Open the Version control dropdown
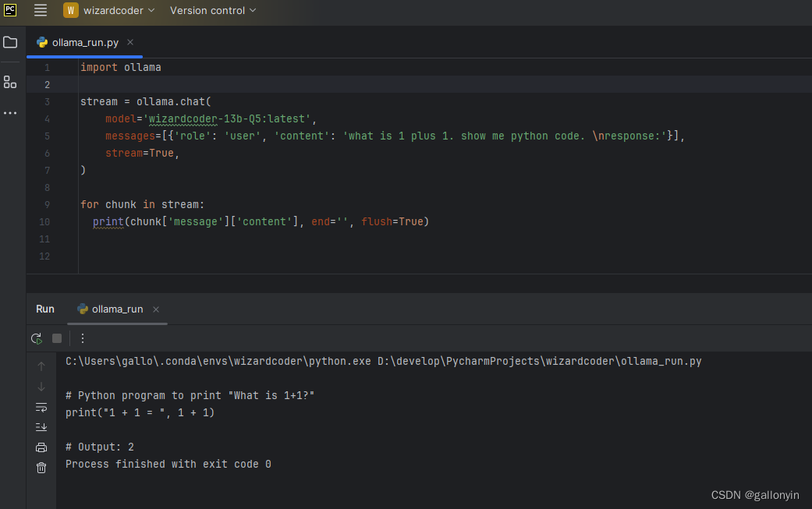Image resolution: width=812 pixels, height=509 pixels. (213, 10)
